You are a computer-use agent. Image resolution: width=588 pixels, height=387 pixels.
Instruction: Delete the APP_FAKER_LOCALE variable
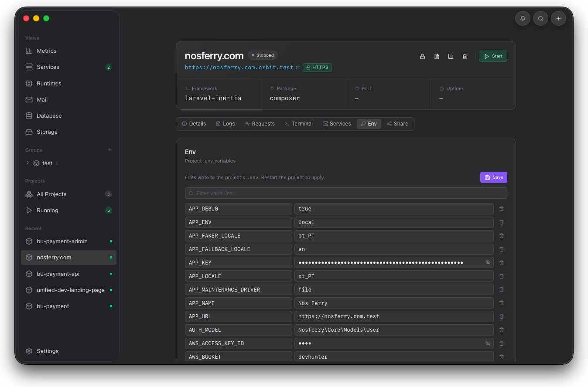tap(502, 236)
